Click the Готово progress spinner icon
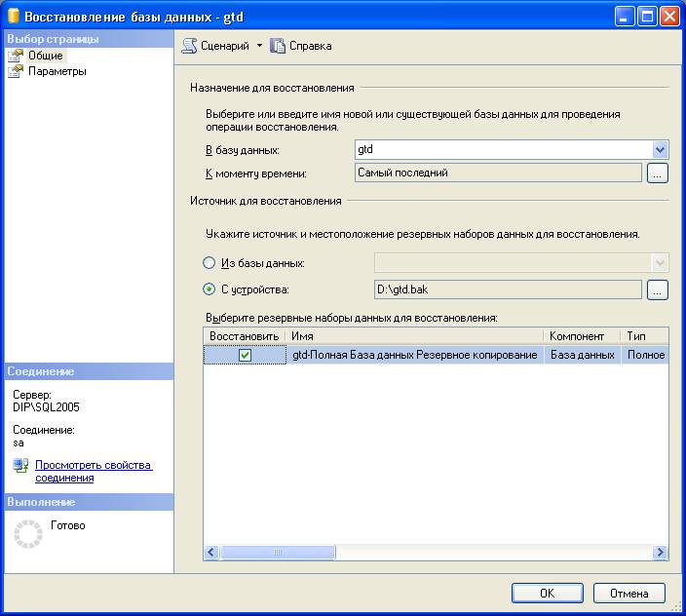686x616 pixels. (x=27, y=533)
